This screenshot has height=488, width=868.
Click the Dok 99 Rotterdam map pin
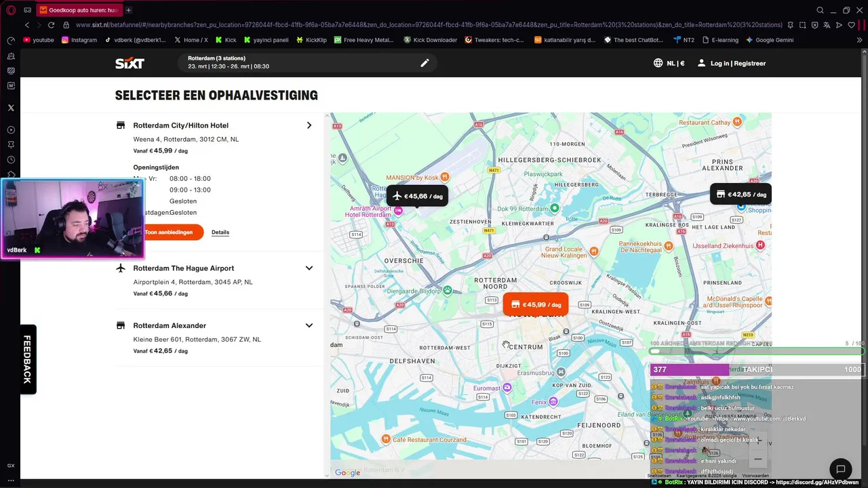click(555, 208)
